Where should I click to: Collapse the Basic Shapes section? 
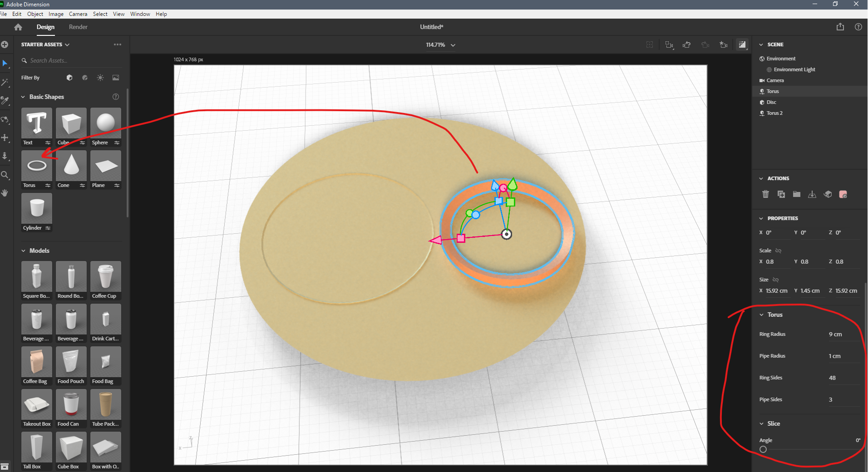click(23, 97)
